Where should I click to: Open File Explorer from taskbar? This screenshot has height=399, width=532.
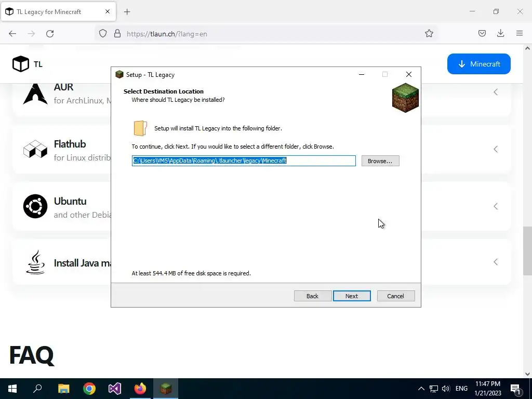[63, 389]
